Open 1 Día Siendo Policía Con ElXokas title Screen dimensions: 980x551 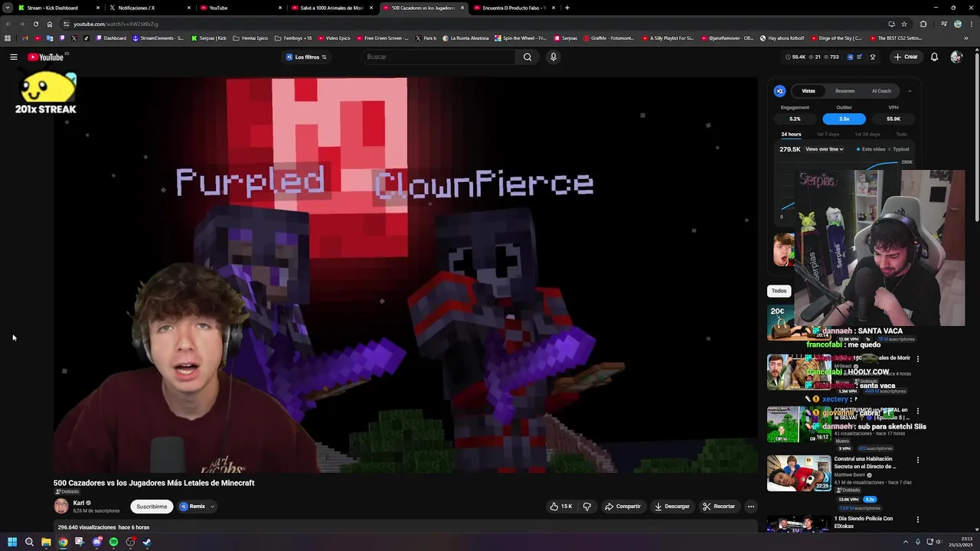(x=864, y=523)
